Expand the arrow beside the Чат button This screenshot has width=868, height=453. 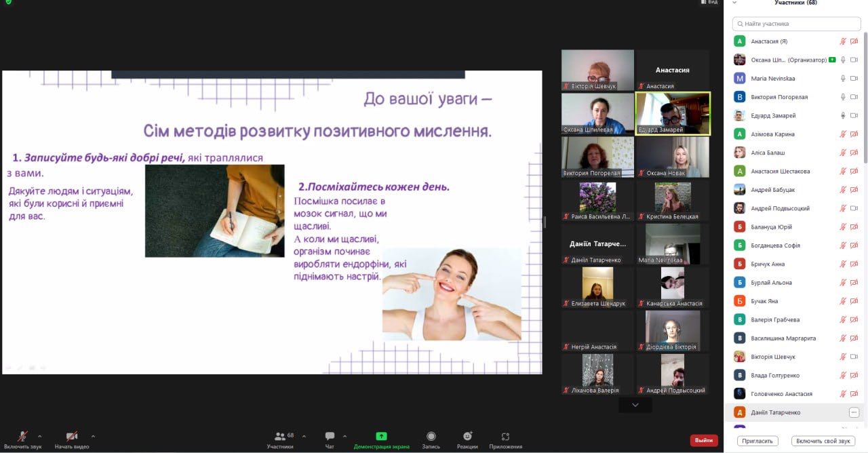coord(344,436)
